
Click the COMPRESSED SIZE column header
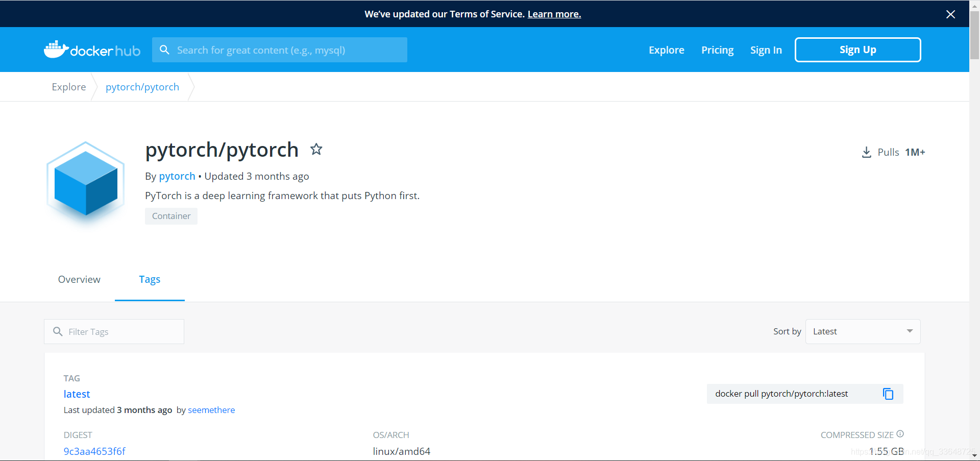tap(857, 435)
